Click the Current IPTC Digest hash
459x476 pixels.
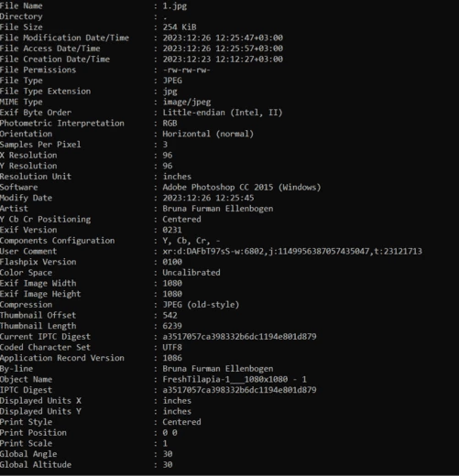click(239, 337)
